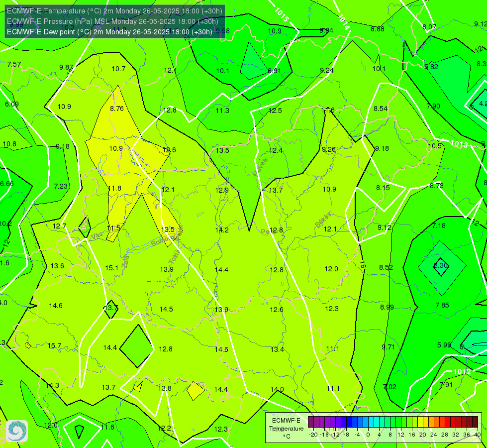Click the 7.85 temperature value
Screen dimensions: 487x448
point(442,305)
